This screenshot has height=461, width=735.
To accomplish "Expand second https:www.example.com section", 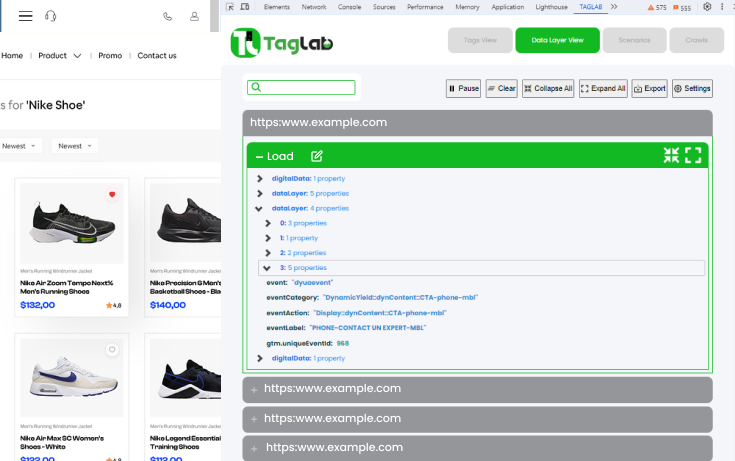I will tap(477, 389).
